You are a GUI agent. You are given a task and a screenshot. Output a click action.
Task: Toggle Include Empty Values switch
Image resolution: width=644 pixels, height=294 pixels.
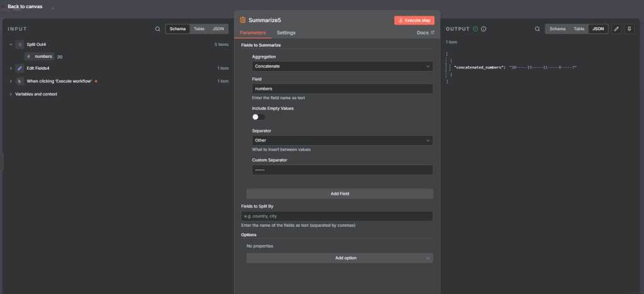[258, 117]
